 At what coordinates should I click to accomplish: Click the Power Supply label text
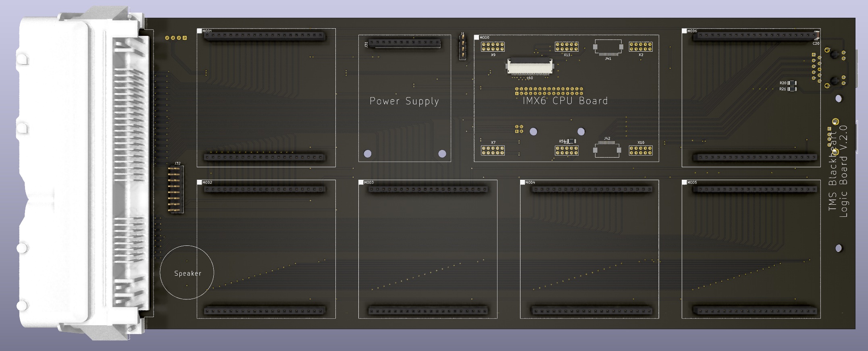click(404, 101)
